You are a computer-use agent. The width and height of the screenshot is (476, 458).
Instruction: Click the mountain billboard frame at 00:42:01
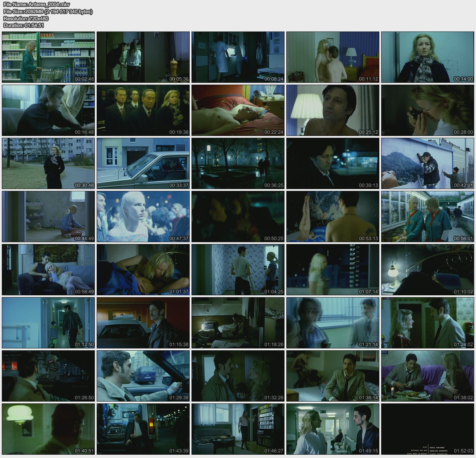(428, 163)
